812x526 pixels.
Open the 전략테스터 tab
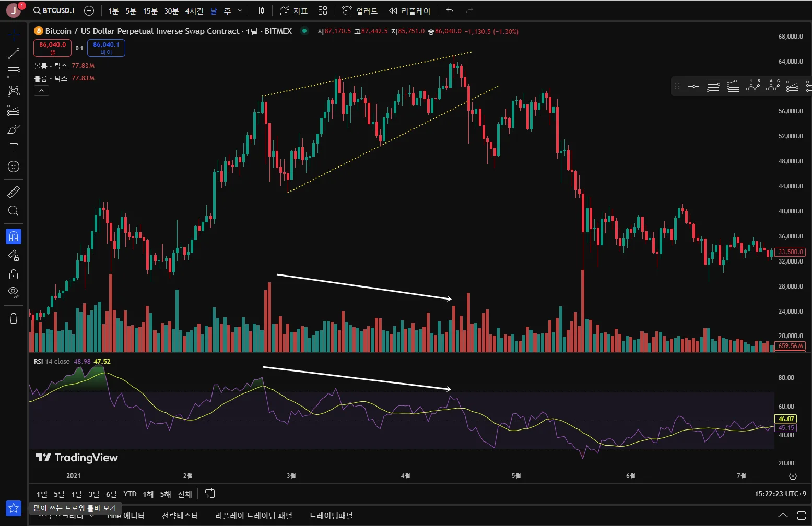(x=180, y=516)
